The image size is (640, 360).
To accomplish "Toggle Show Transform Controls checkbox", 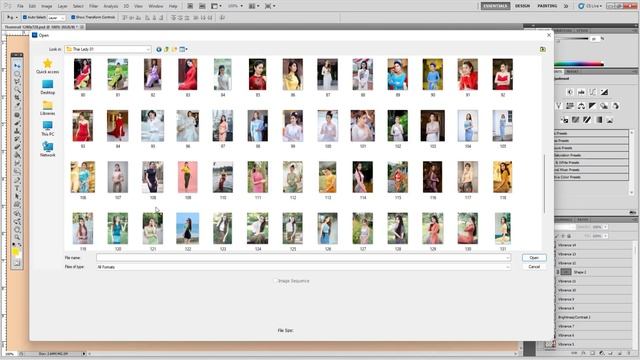I will point(73,18).
